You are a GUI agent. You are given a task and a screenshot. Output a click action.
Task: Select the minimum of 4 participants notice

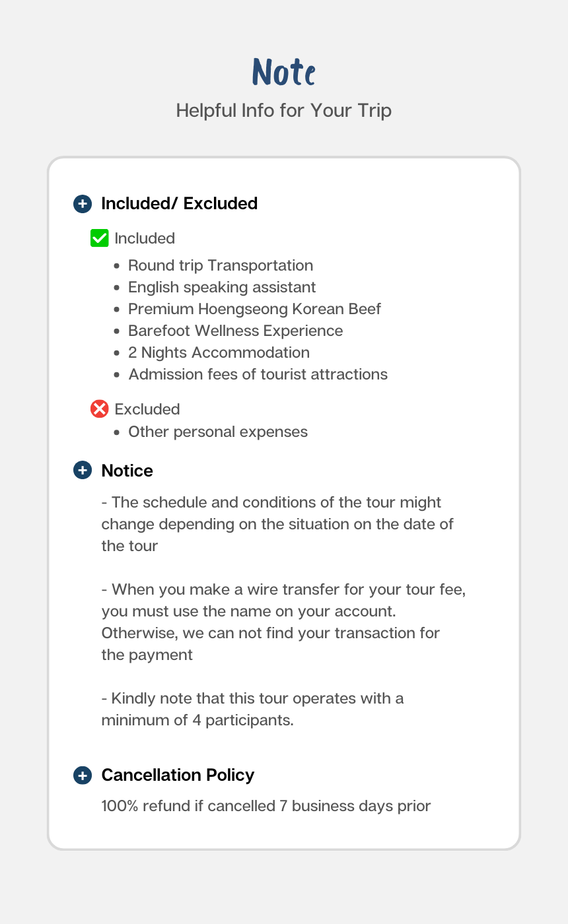(252, 709)
